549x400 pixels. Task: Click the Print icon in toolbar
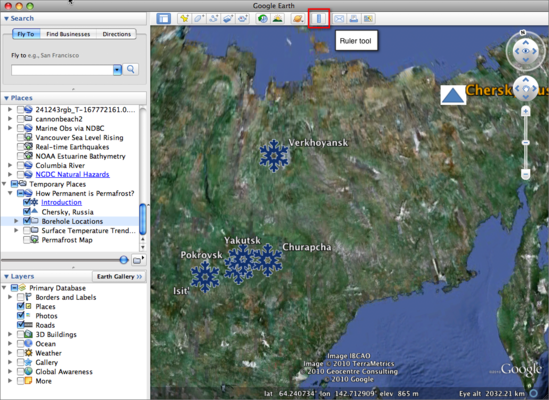(354, 19)
